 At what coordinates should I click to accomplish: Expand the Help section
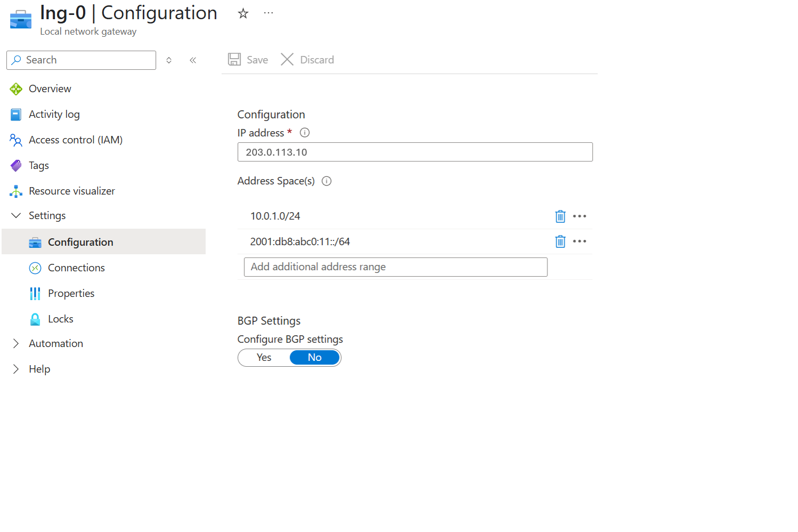[x=16, y=369]
